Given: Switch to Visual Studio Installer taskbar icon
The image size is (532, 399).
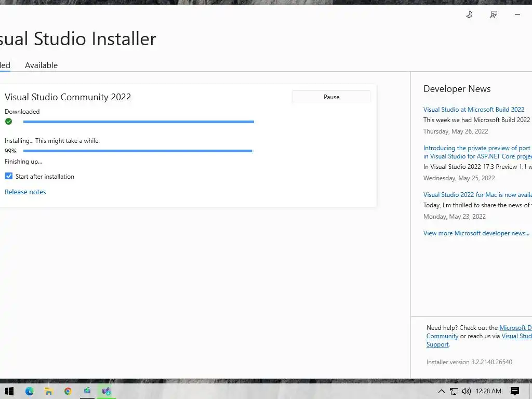Looking at the screenshot, I should coord(87,391).
